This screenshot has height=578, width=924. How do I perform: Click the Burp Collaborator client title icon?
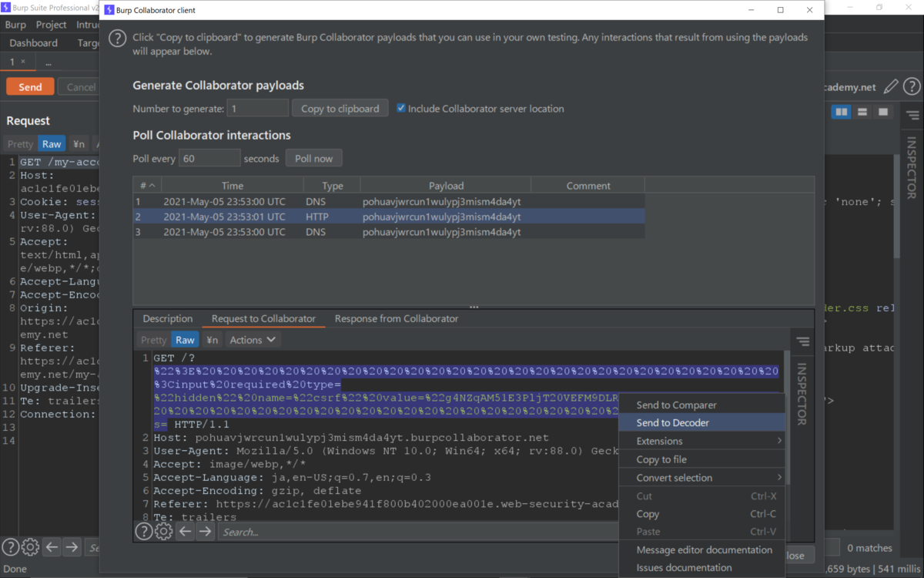[x=109, y=10]
